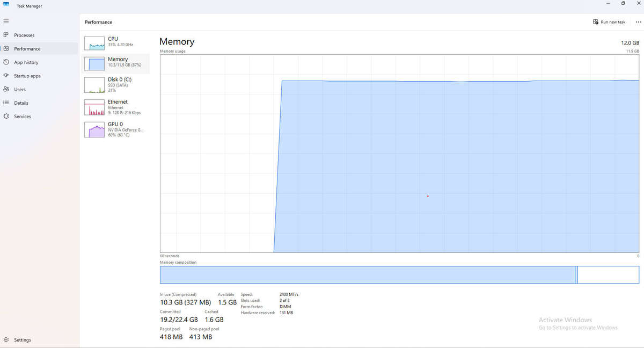Click the Settings gear icon
Screen dimensions: 644x348
point(6,339)
